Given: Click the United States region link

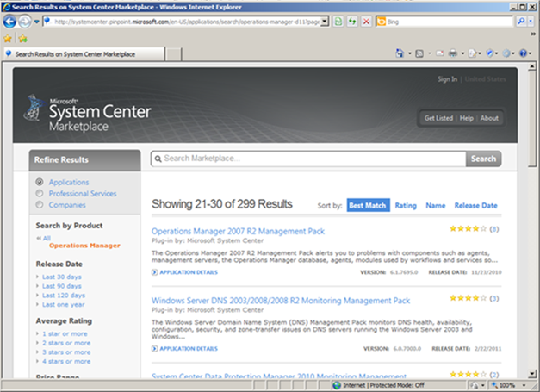Looking at the screenshot, I should pyautogui.click(x=485, y=79).
